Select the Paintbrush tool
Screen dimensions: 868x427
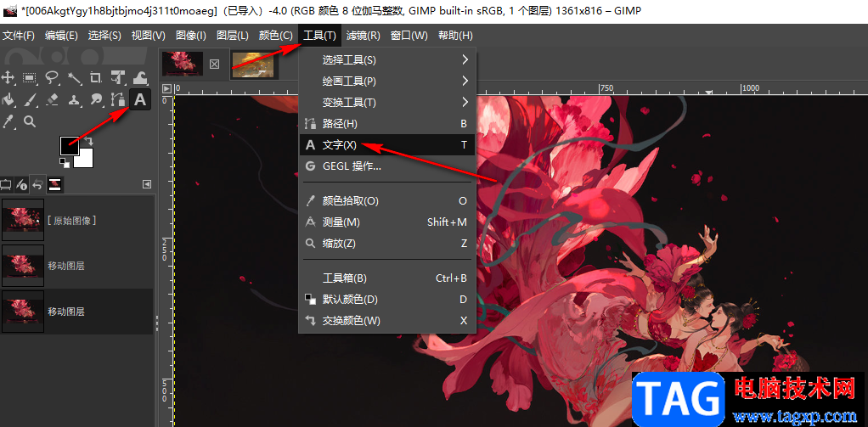click(30, 99)
